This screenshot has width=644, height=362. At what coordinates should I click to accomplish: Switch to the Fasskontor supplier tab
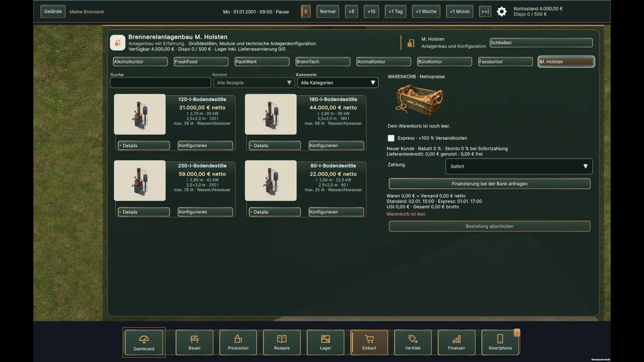click(x=505, y=62)
